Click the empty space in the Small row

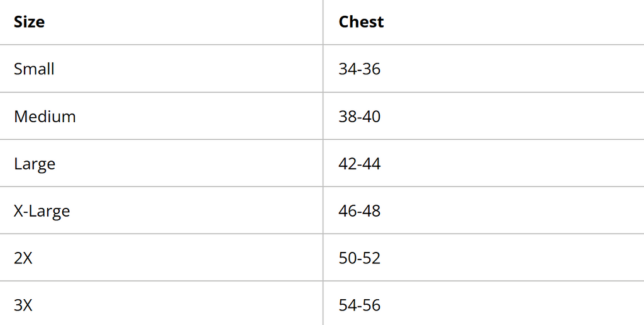click(513, 69)
